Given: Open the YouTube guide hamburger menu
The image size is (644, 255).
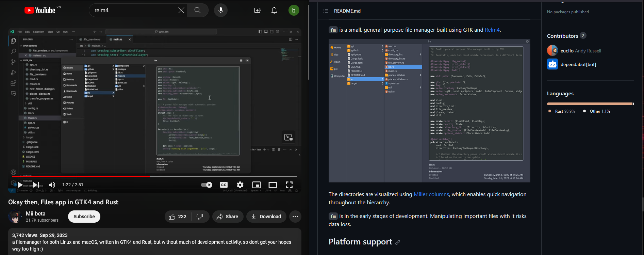Looking at the screenshot, I should (x=12, y=10).
